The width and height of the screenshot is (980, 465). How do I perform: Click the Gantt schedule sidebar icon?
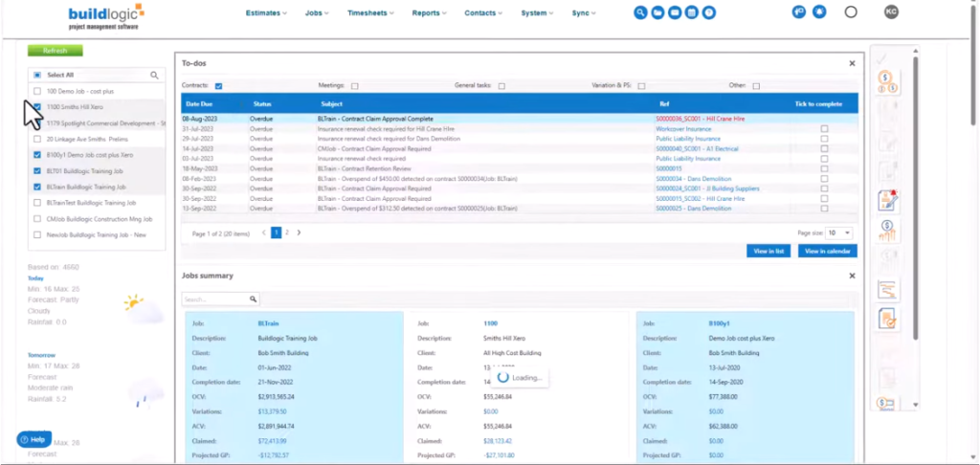click(x=887, y=289)
